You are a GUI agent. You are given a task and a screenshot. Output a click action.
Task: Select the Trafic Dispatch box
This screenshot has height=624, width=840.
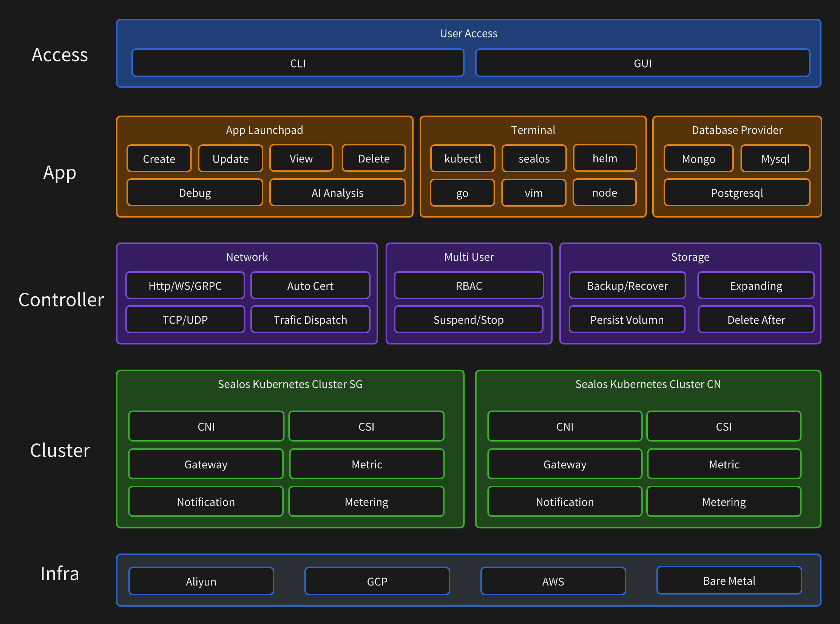[310, 320]
